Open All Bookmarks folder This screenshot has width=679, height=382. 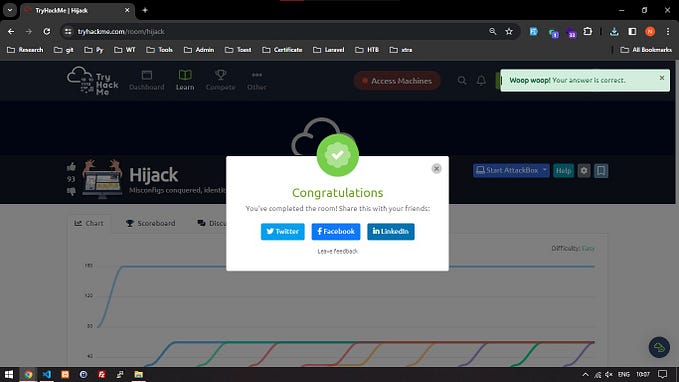(x=646, y=50)
